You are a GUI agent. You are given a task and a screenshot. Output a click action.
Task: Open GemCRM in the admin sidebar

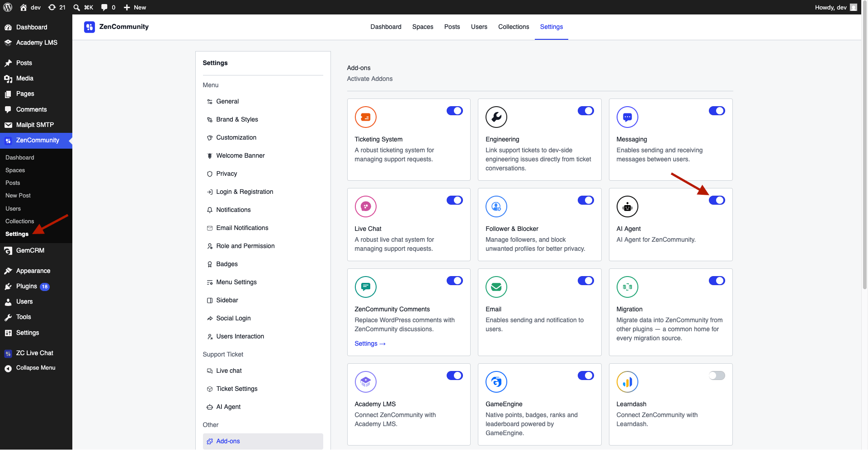pos(36,250)
